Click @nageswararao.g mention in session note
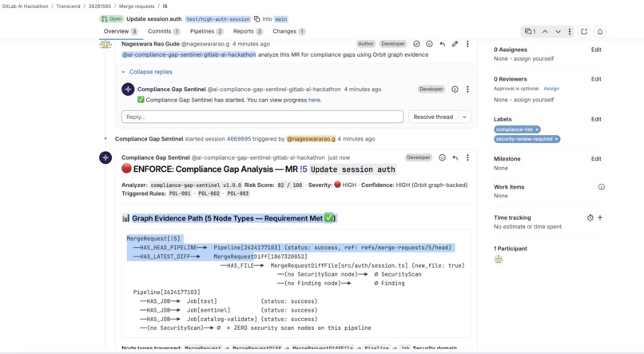The height and width of the screenshot is (354, 644). (x=311, y=139)
